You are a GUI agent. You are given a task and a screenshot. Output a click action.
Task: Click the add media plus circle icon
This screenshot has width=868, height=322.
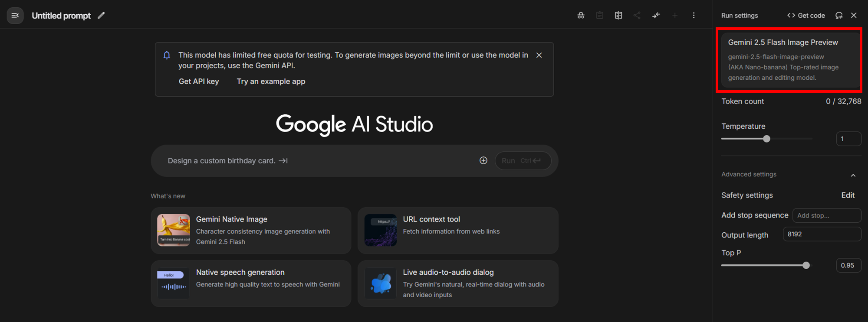(483, 160)
